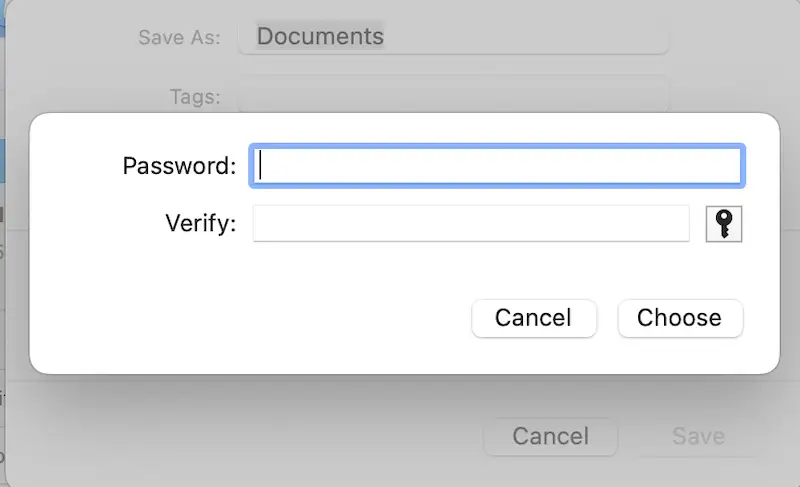The width and height of the screenshot is (800, 487).
Task: Open Password Assistant with the key icon
Action: click(724, 224)
